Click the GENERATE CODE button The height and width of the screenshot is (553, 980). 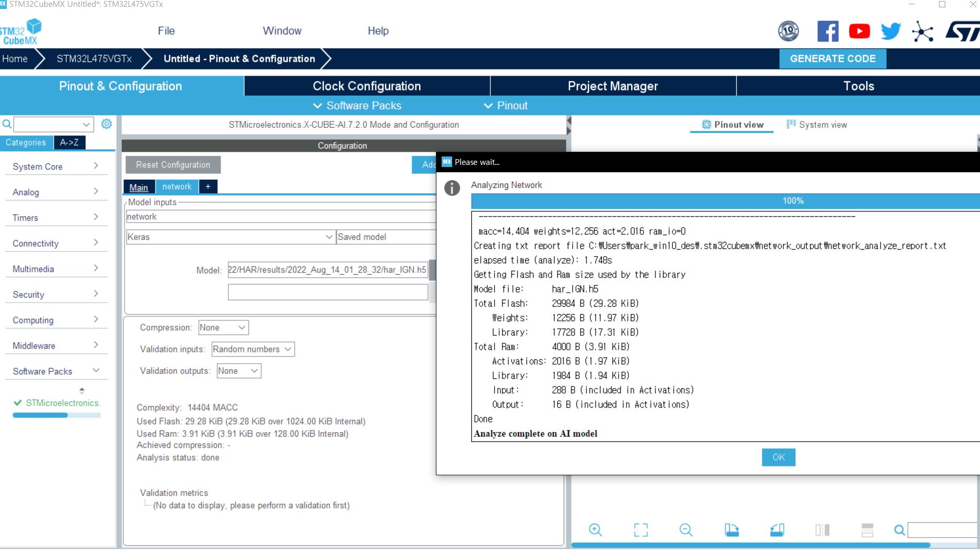click(x=832, y=59)
